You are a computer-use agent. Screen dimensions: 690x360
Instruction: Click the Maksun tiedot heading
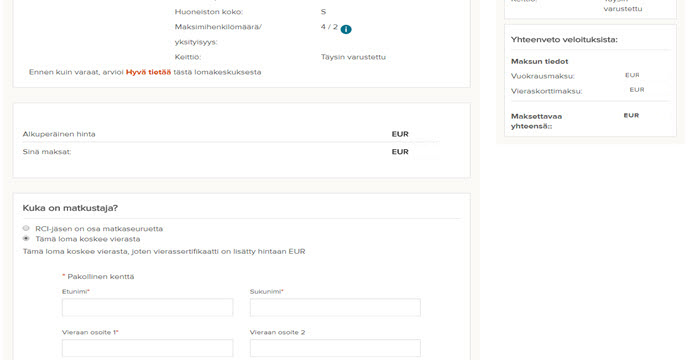point(540,62)
